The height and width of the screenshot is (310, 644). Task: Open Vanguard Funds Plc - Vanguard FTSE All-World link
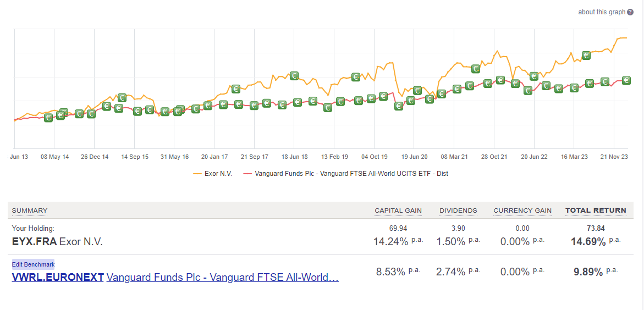(222, 278)
